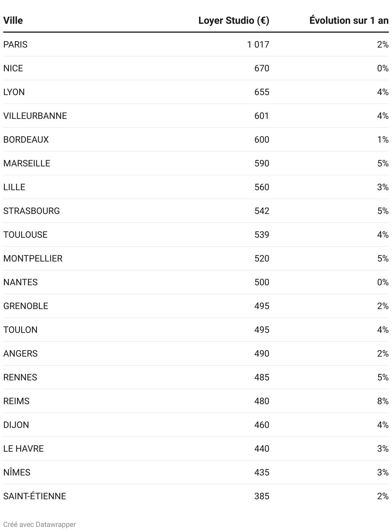The image size is (392, 532).
Task: Click the MONTPELLIER city name
Action: click(x=33, y=258)
